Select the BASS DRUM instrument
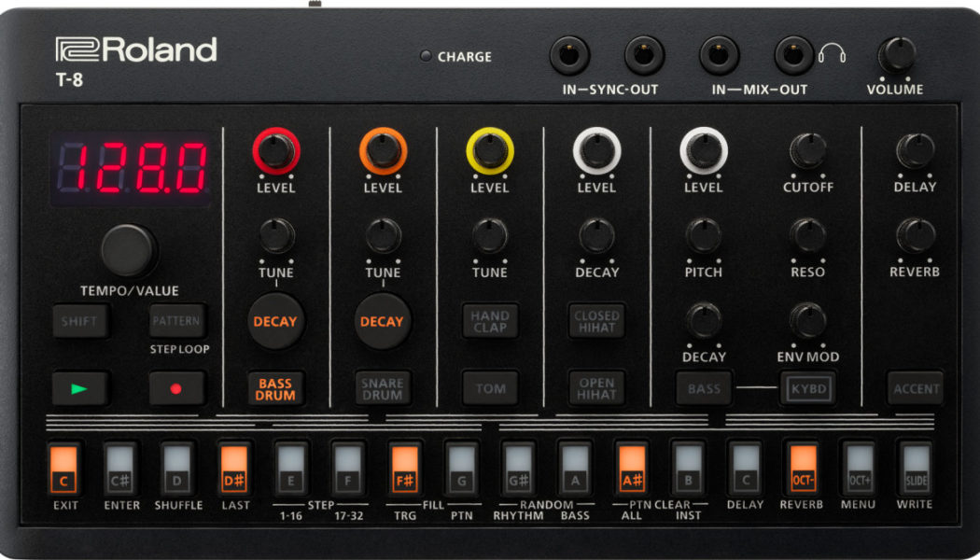Viewport: 980px width, 560px height. 275,388
